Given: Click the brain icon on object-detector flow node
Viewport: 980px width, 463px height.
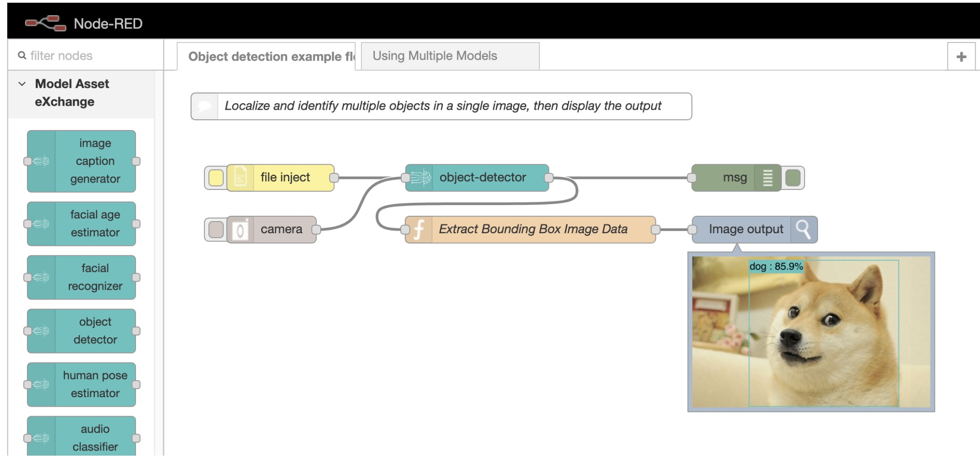Looking at the screenshot, I should point(420,177).
